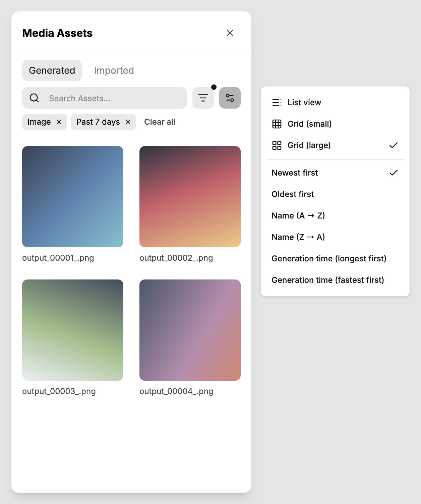Sort by Name (Z → A)
The image size is (421, 504).
click(x=335, y=237)
